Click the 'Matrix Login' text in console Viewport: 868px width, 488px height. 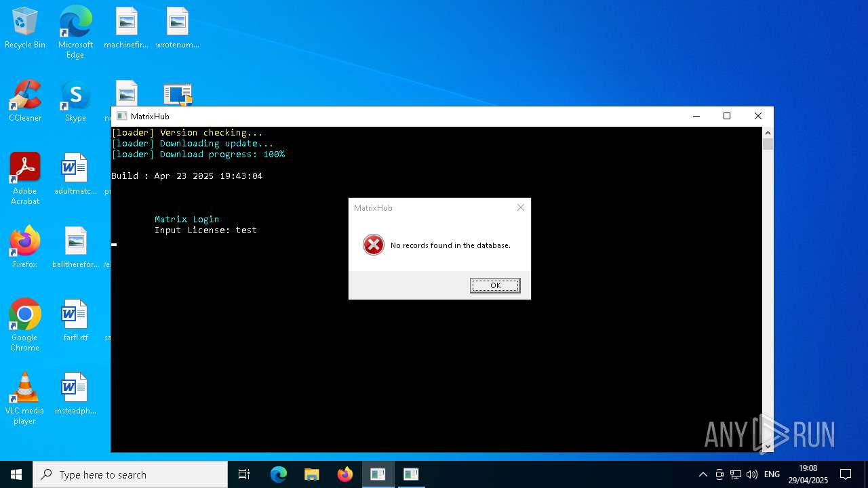tap(186, 220)
